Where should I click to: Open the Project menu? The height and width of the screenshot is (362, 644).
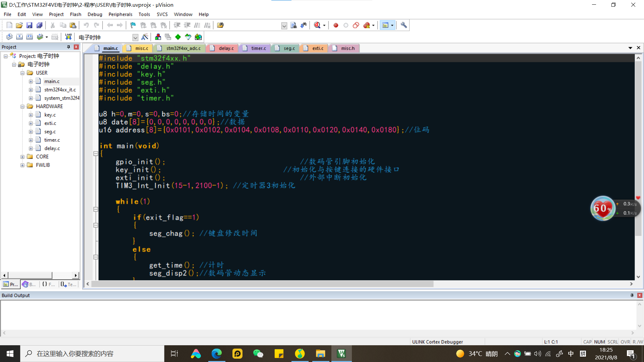pos(56,14)
